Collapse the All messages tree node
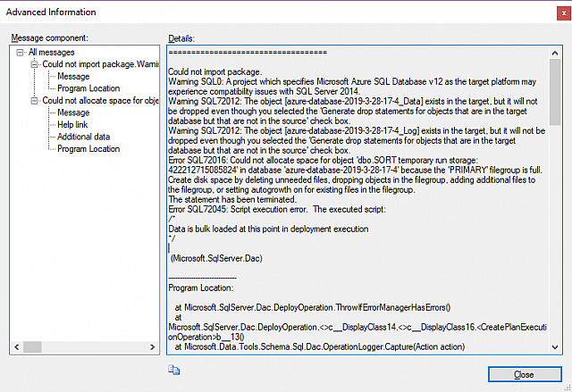 tap(21, 53)
